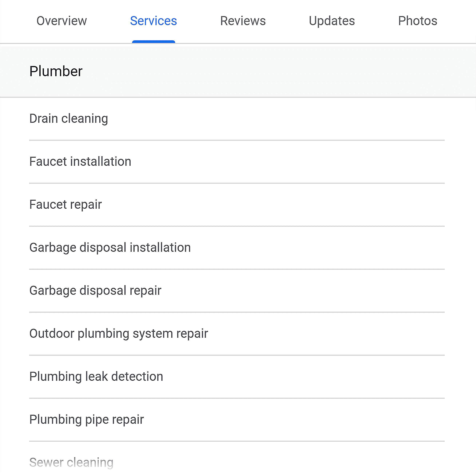Open Garbage disposal installation service
This screenshot has width=476, height=473.
coord(110,247)
